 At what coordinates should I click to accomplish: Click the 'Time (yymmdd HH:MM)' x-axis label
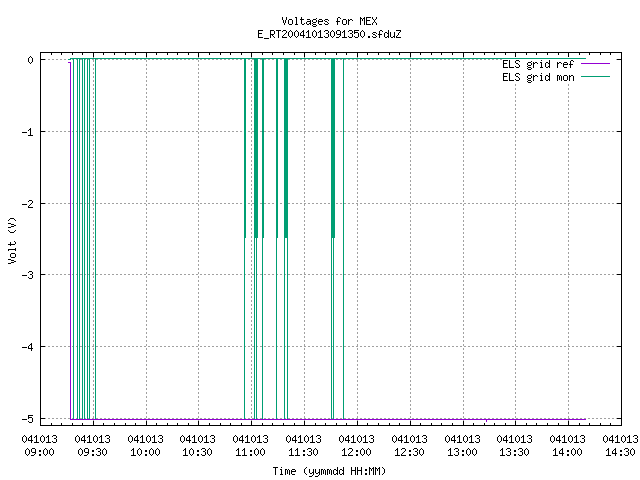329,471
